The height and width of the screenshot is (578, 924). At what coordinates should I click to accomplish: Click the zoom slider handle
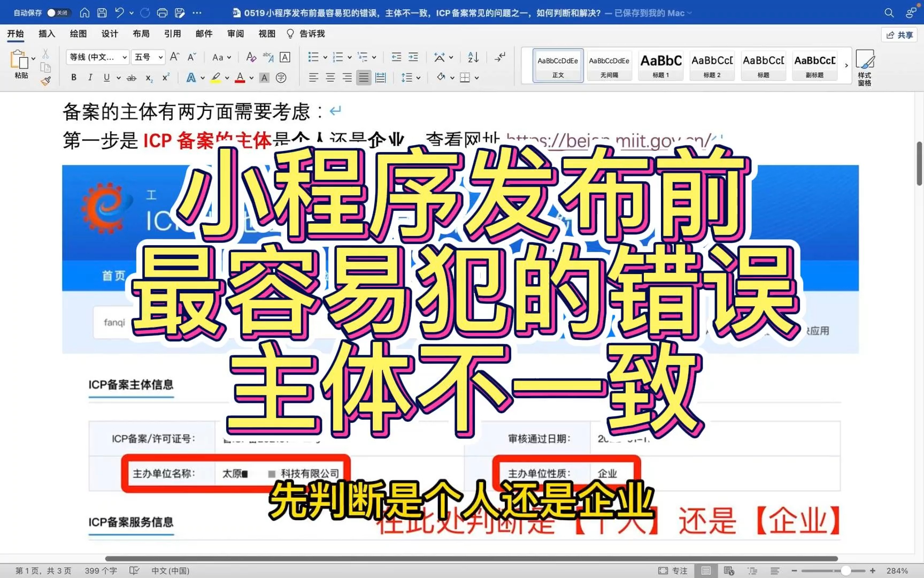coord(845,571)
